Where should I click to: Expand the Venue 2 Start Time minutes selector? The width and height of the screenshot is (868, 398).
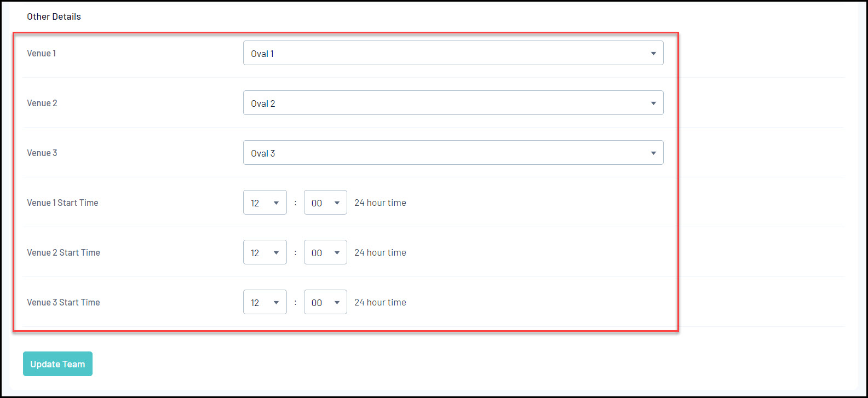325,252
